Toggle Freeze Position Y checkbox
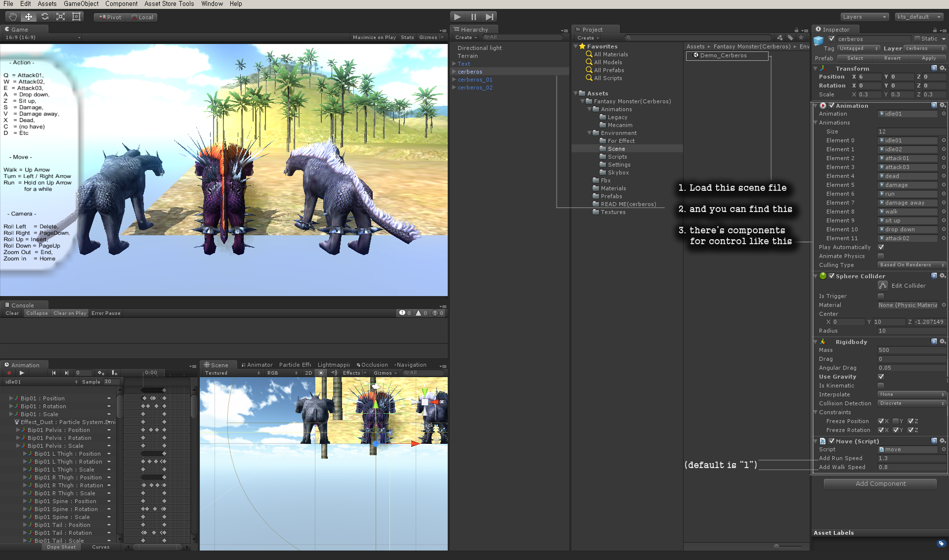The height and width of the screenshot is (560, 949). click(896, 421)
